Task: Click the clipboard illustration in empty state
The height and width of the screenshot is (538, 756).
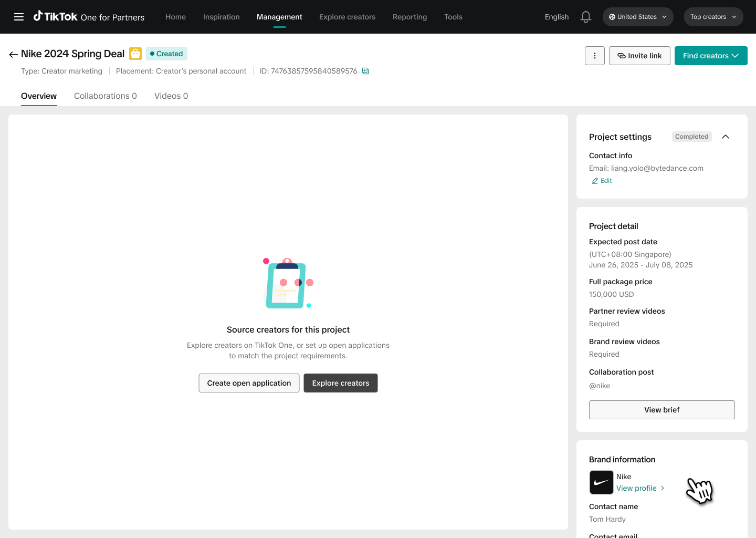Action: (288, 283)
